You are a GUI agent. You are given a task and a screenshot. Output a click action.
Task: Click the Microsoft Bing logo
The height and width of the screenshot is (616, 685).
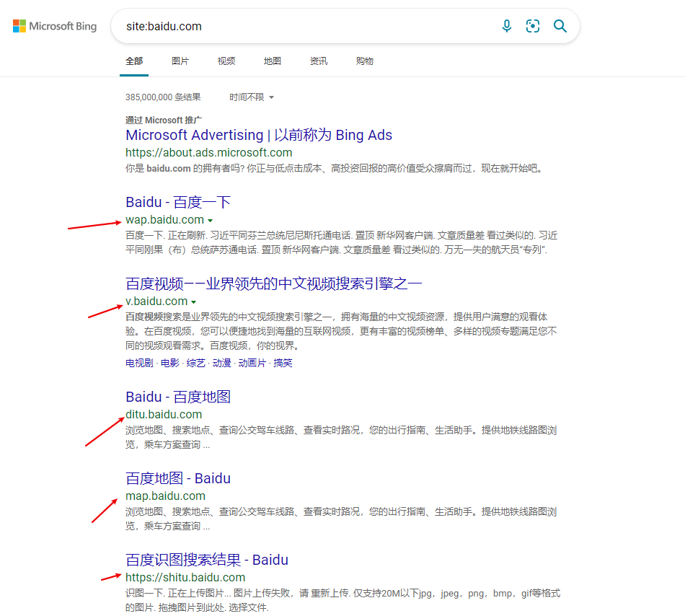pos(55,27)
